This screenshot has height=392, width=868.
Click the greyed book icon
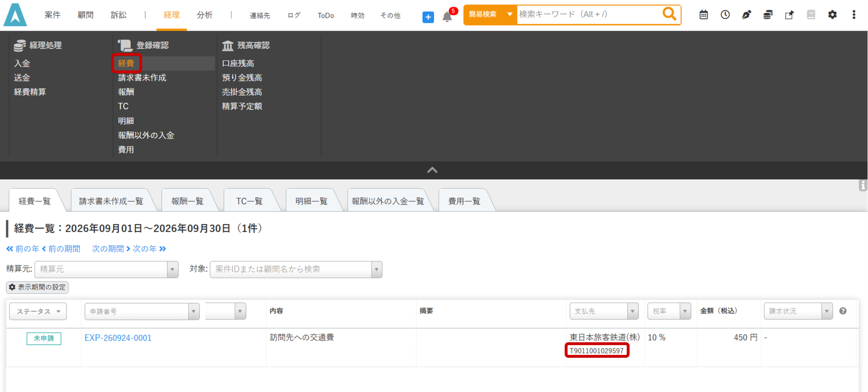[x=811, y=15]
